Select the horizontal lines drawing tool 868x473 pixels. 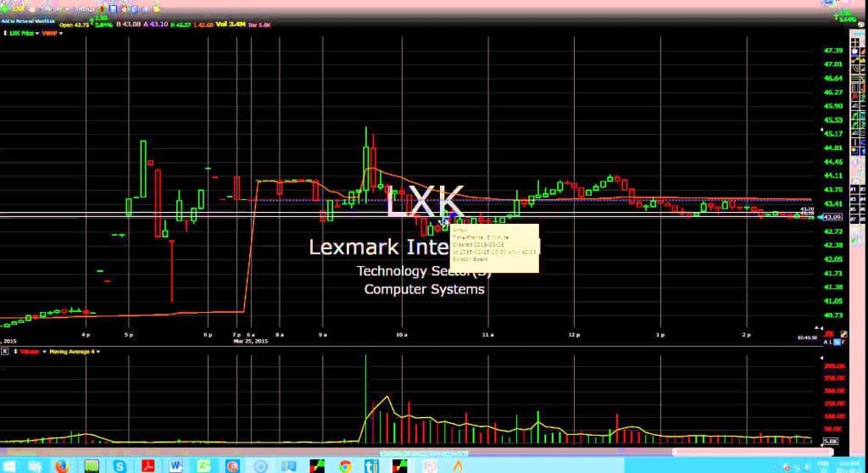tap(854, 78)
